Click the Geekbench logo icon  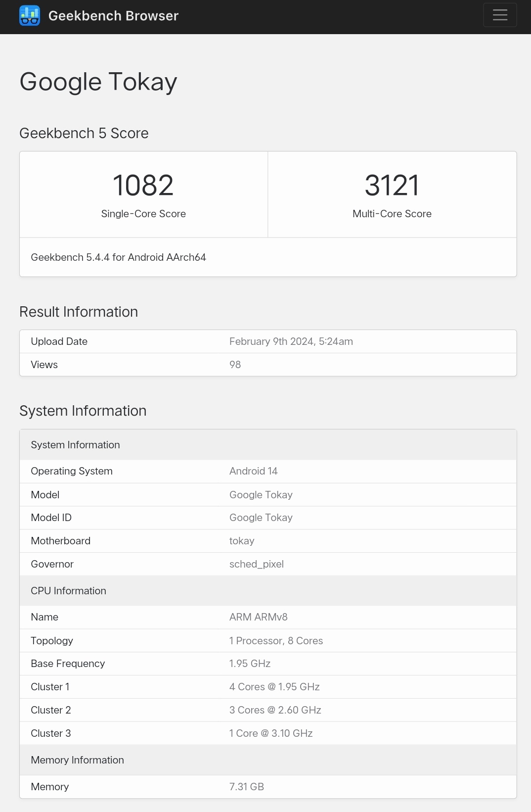pos(30,15)
